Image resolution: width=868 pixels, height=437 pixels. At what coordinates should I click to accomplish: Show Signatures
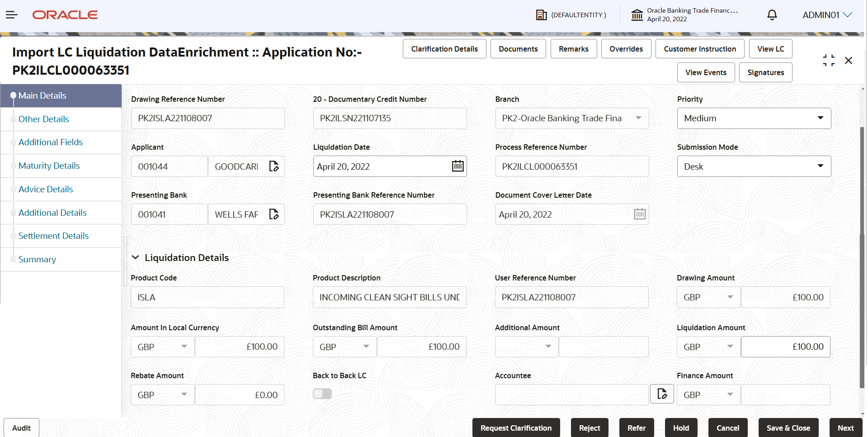pyautogui.click(x=766, y=72)
